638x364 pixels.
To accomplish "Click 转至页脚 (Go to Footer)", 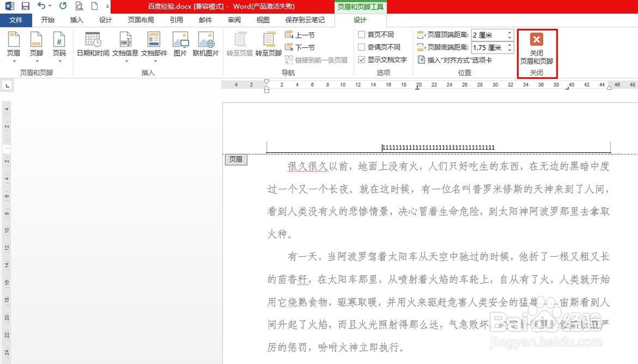I will 269,45.
